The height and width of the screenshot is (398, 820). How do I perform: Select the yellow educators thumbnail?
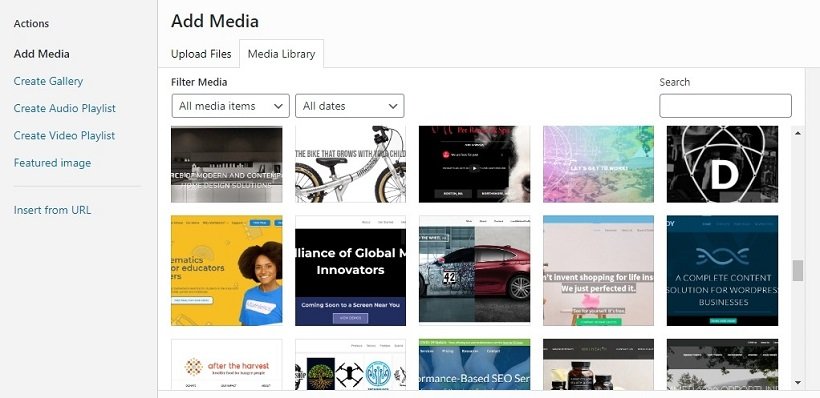coord(226,270)
